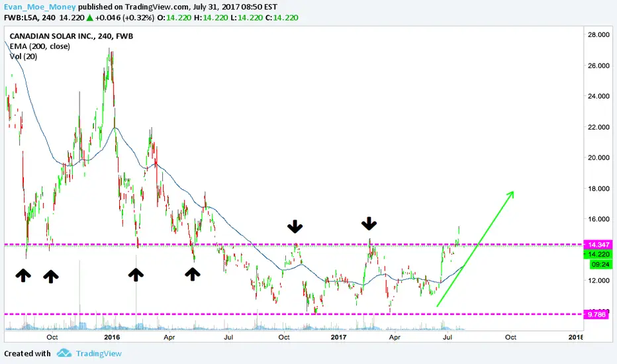
Task: Click the 28.000 price axis value
Action: click(598, 34)
